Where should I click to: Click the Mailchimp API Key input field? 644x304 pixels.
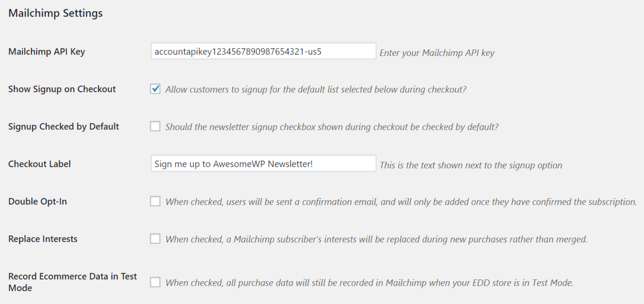coord(263,51)
